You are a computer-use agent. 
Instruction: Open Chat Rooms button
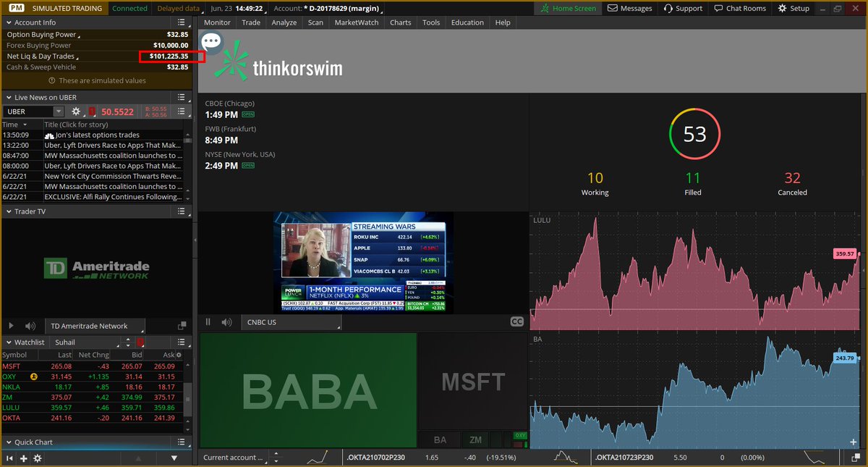click(739, 8)
